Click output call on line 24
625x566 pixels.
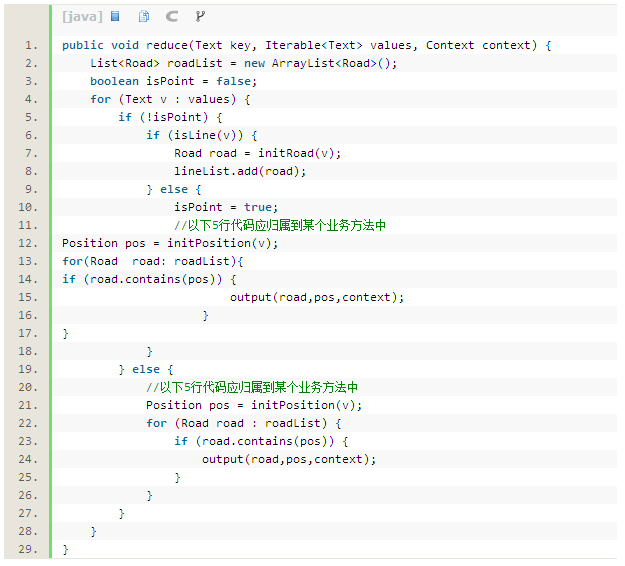[x=288, y=459]
